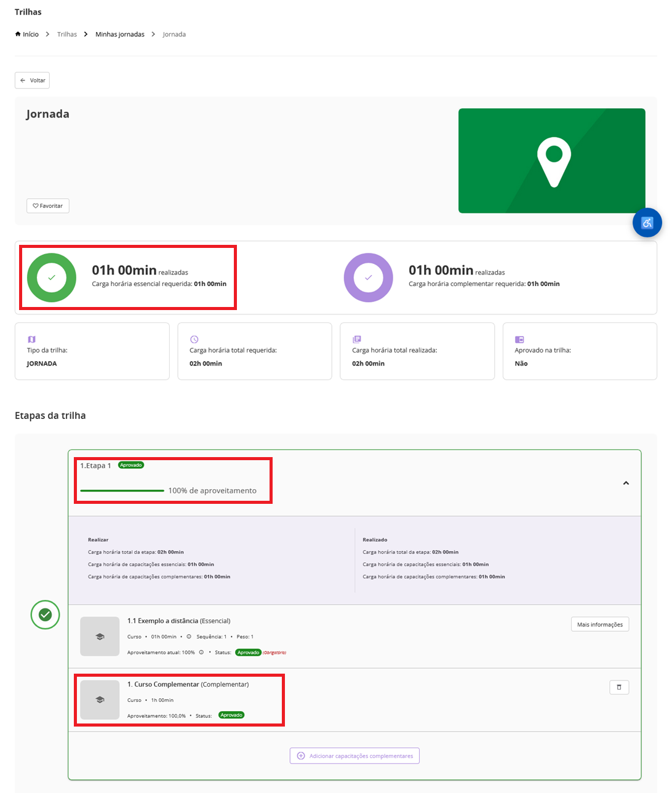Open Trilhas breadcrumb link

(x=67, y=34)
